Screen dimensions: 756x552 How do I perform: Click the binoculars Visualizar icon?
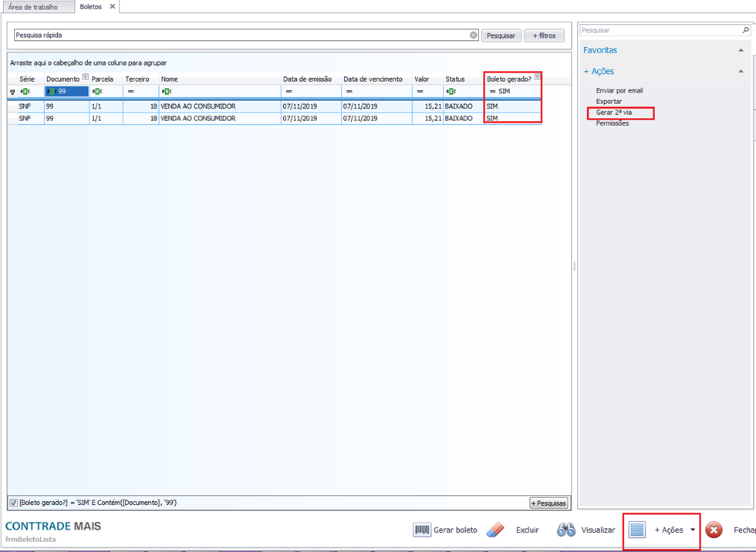coord(565,530)
